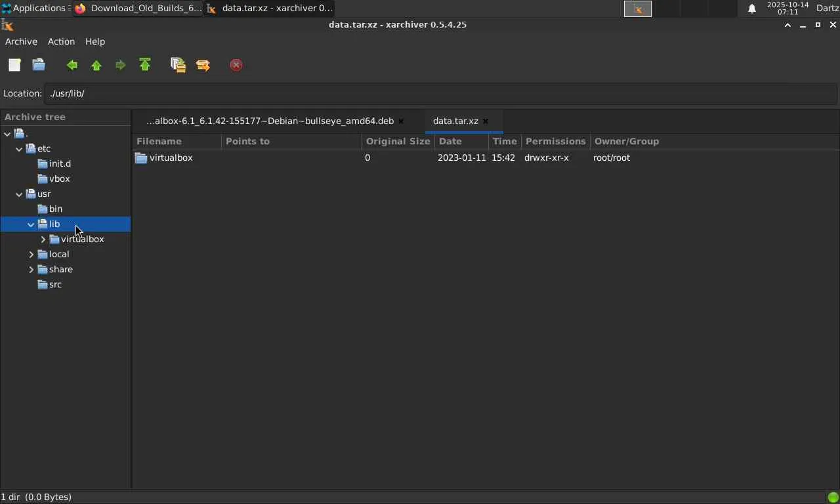This screenshot has width=840, height=504.
Task: Select the lib folder in the tree
Action: 54,224
